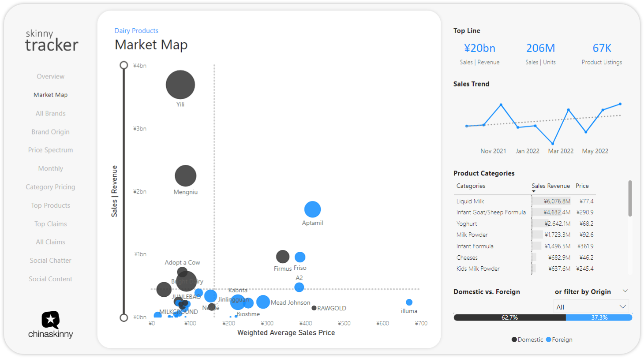Click top handle of revenue axis slider
This screenshot has height=358, width=644.
[x=124, y=65]
